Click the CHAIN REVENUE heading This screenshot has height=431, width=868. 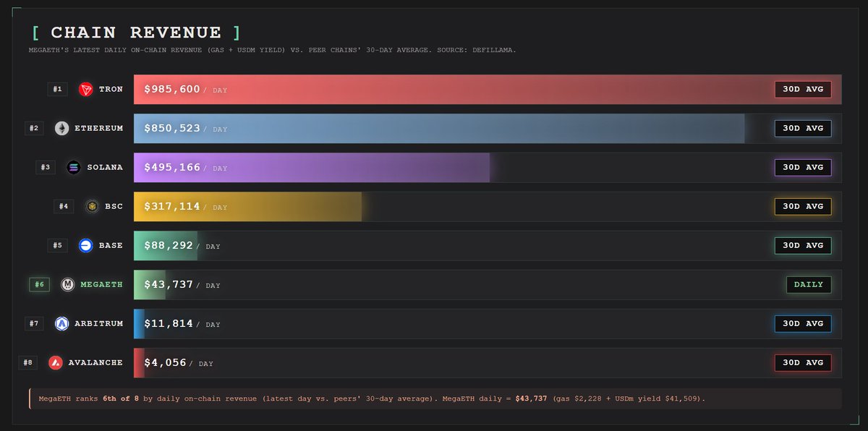click(136, 33)
